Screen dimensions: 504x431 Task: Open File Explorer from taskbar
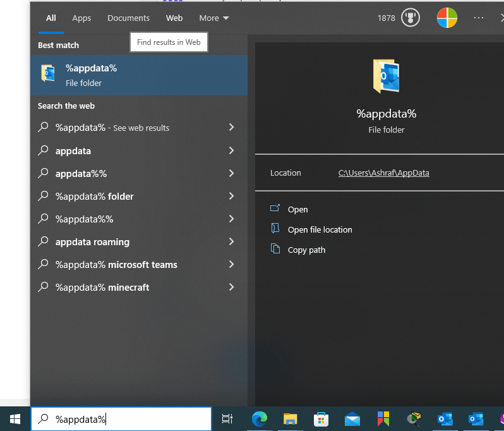pyautogui.click(x=291, y=419)
